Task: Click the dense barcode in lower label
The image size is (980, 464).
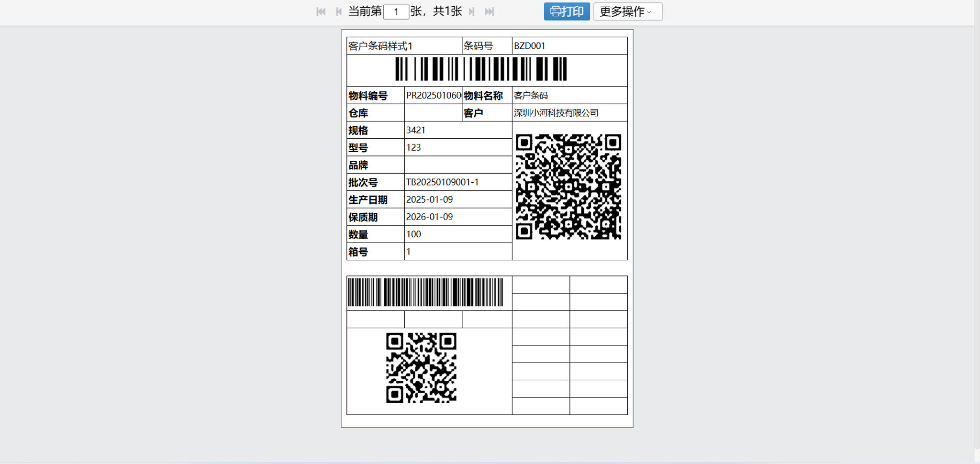Action: click(425, 292)
